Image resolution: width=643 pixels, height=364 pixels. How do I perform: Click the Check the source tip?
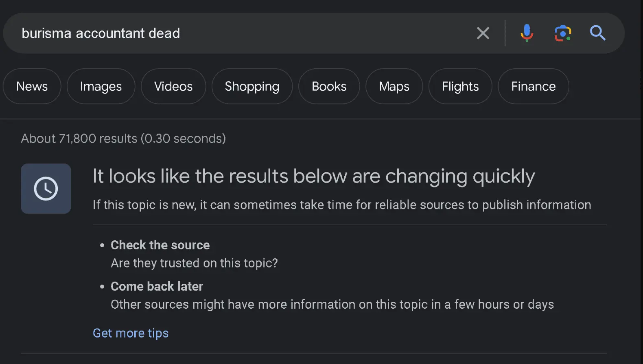160,245
